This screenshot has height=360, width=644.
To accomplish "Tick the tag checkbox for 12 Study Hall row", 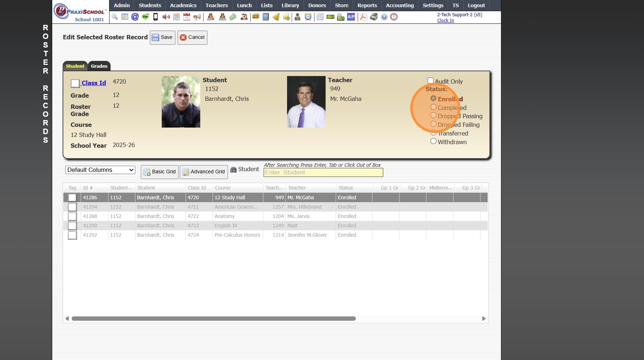I will (72, 197).
